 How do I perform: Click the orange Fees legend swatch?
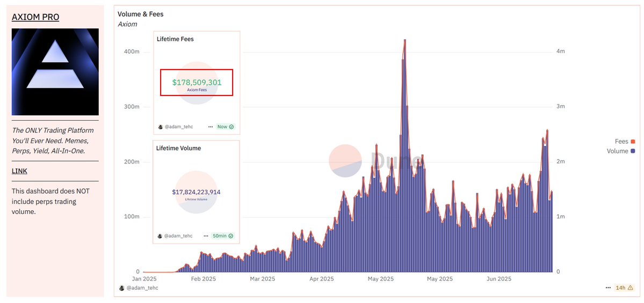pyautogui.click(x=633, y=142)
